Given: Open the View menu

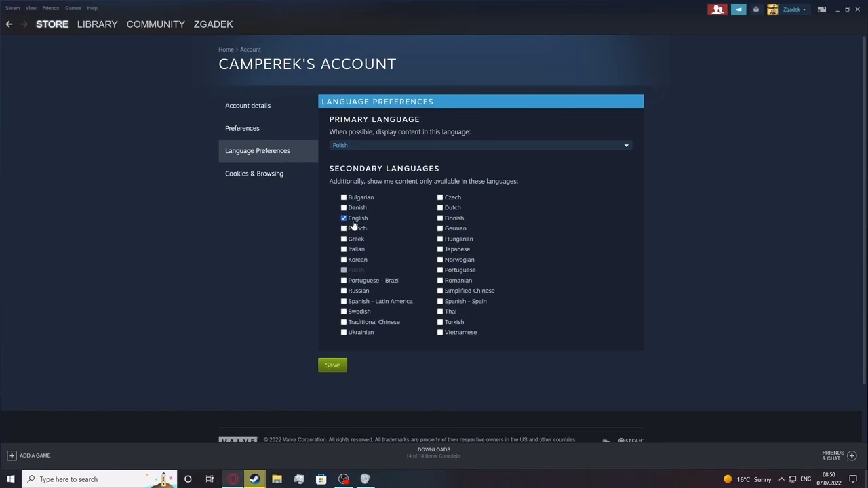Looking at the screenshot, I should pyautogui.click(x=31, y=8).
